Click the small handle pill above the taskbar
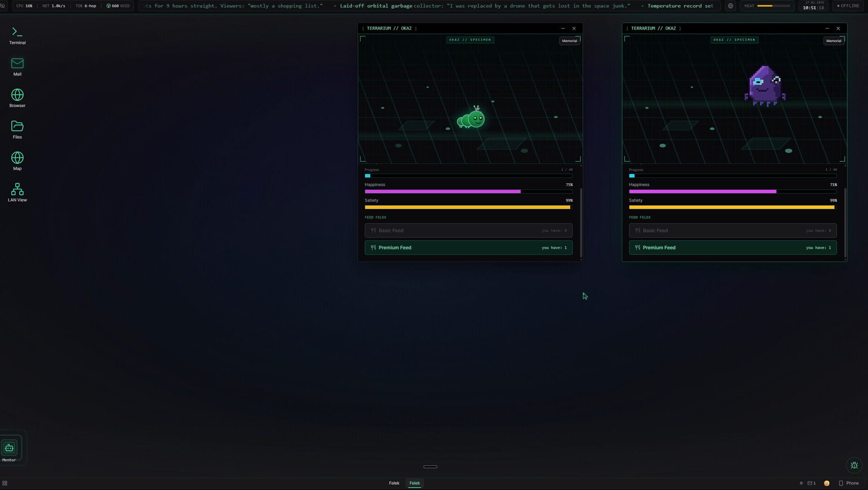The width and height of the screenshot is (868, 490). click(430, 466)
